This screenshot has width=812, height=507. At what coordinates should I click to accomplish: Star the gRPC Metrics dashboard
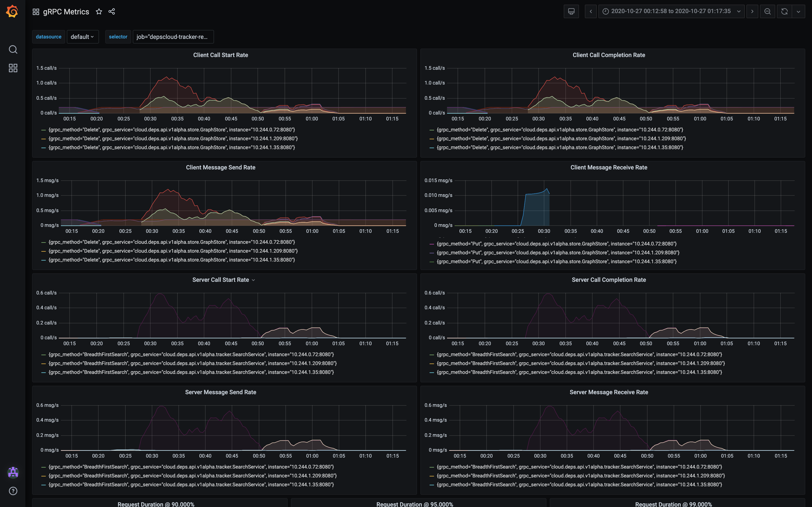[x=99, y=12]
